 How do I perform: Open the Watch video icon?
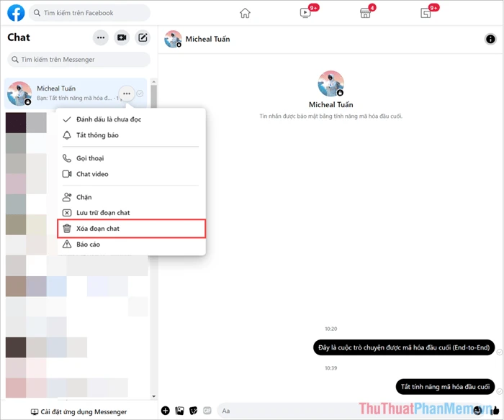click(x=305, y=13)
